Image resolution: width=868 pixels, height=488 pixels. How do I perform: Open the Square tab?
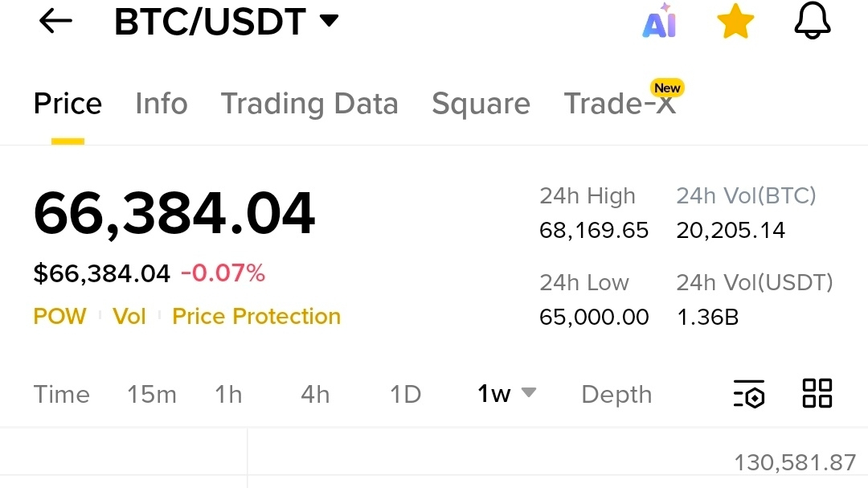(x=481, y=104)
